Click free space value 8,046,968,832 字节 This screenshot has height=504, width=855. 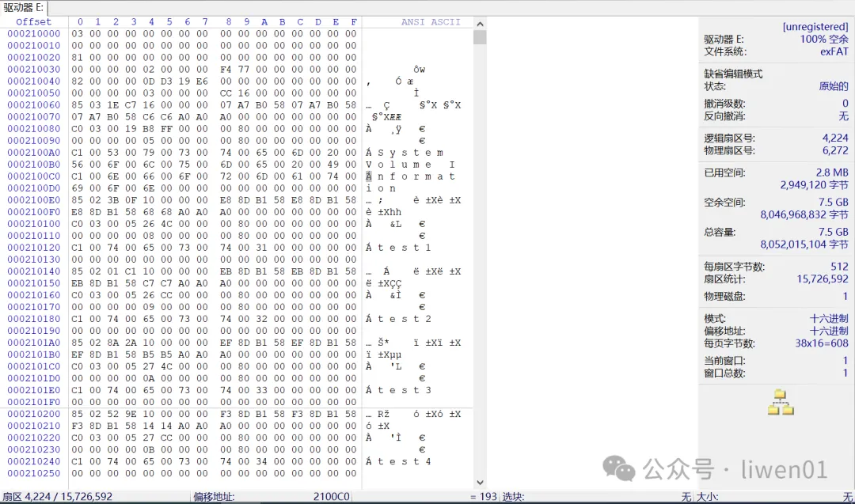(x=804, y=214)
